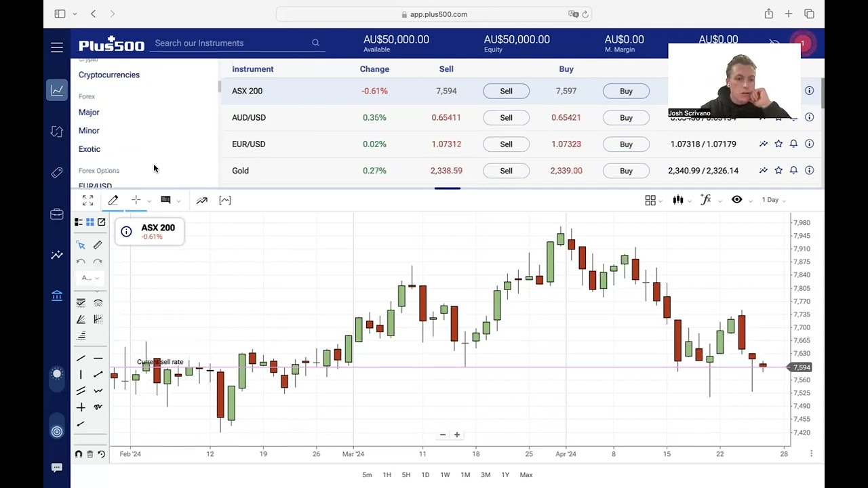Image resolution: width=868 pixels, height=488 pixels.
Task: Expand chart to full screen
Action: pos(87,200)
